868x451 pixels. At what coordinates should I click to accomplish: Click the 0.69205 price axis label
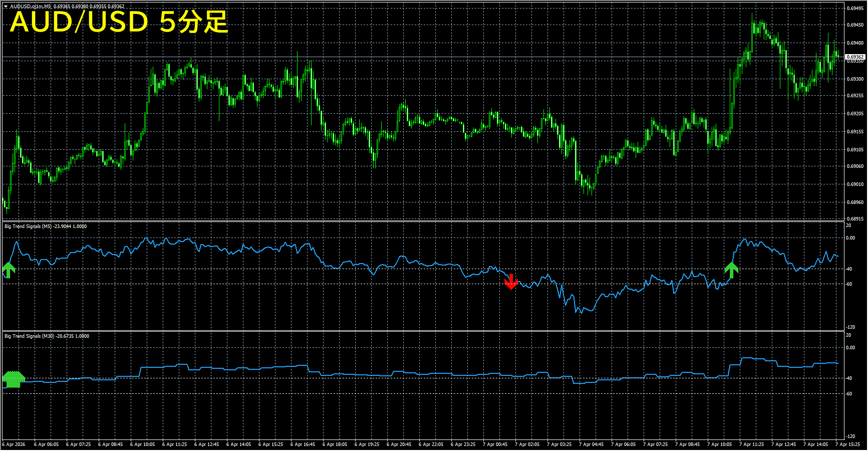[855, 114]
